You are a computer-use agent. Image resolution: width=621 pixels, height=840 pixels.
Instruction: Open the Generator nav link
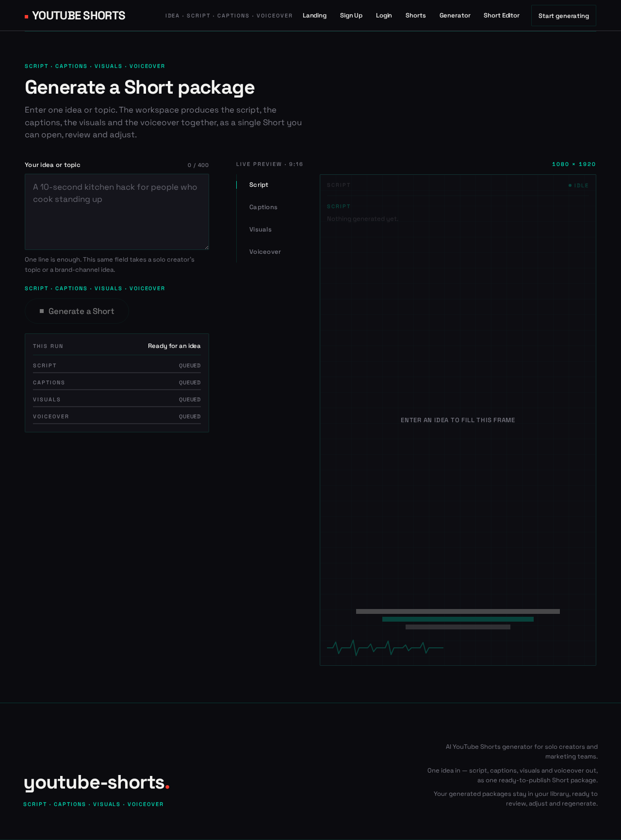[455, 16]
